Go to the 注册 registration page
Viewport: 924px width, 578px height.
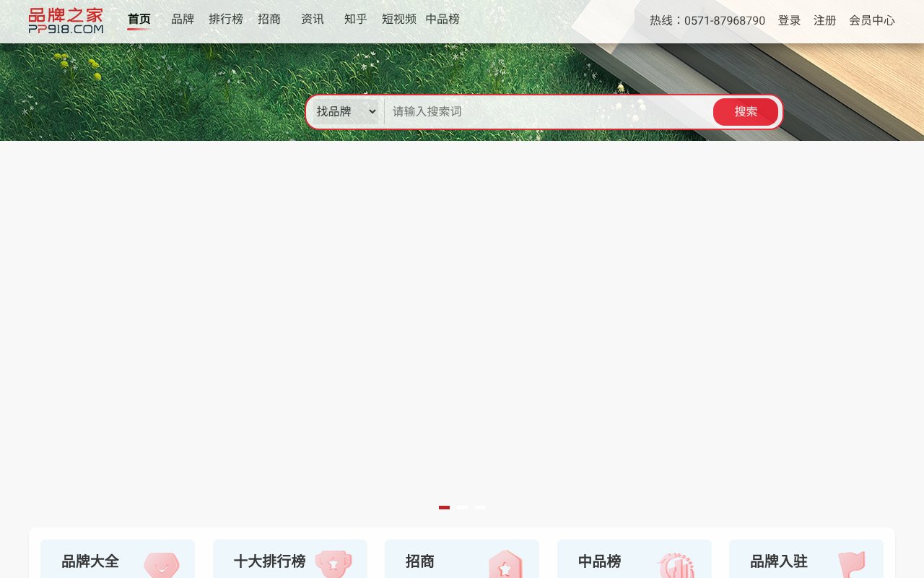point(824,21)
